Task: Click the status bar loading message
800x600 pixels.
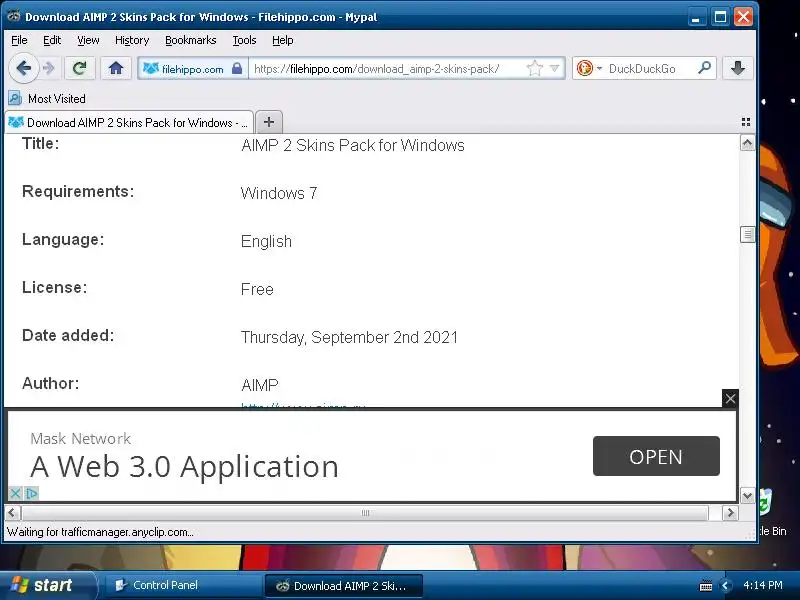Action: [x=100, y=532]
